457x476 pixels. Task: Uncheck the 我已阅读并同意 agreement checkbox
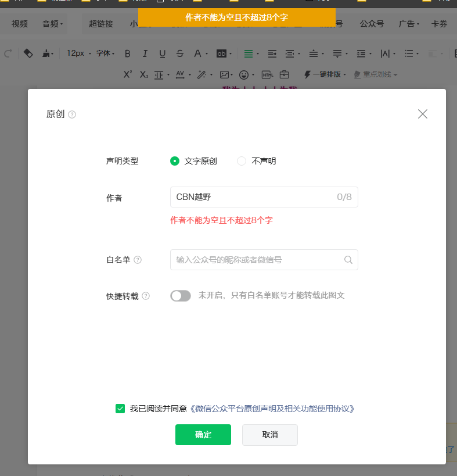point(120,409)
